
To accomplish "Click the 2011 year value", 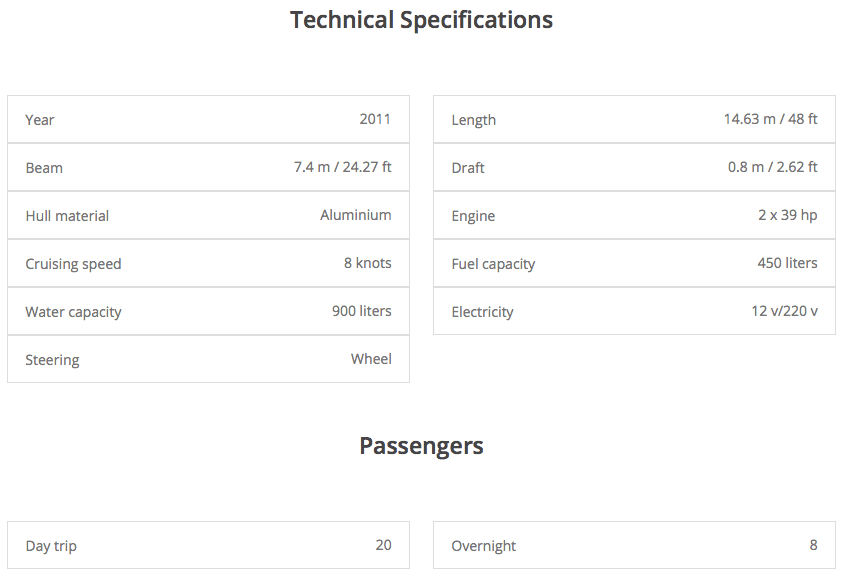I will [x=375, y=119].
